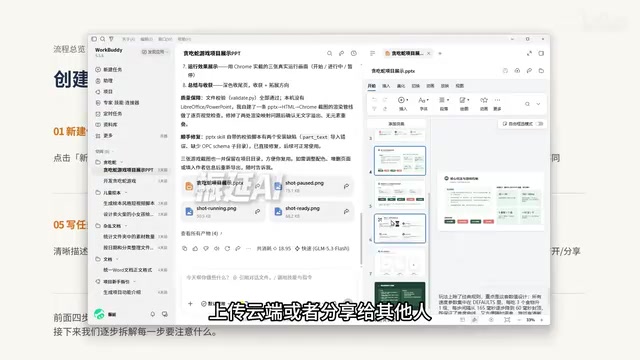This screenshot has height=360, width=640.
Task: Click the share icon in chat header
Action: pos(342,53)
